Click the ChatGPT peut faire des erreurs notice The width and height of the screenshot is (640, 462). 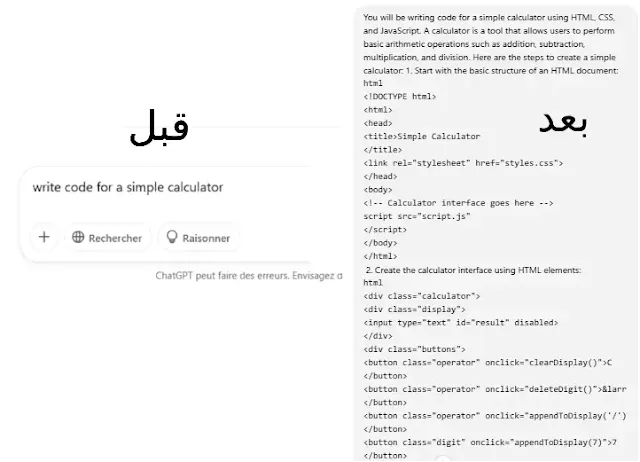pos(249,276)
